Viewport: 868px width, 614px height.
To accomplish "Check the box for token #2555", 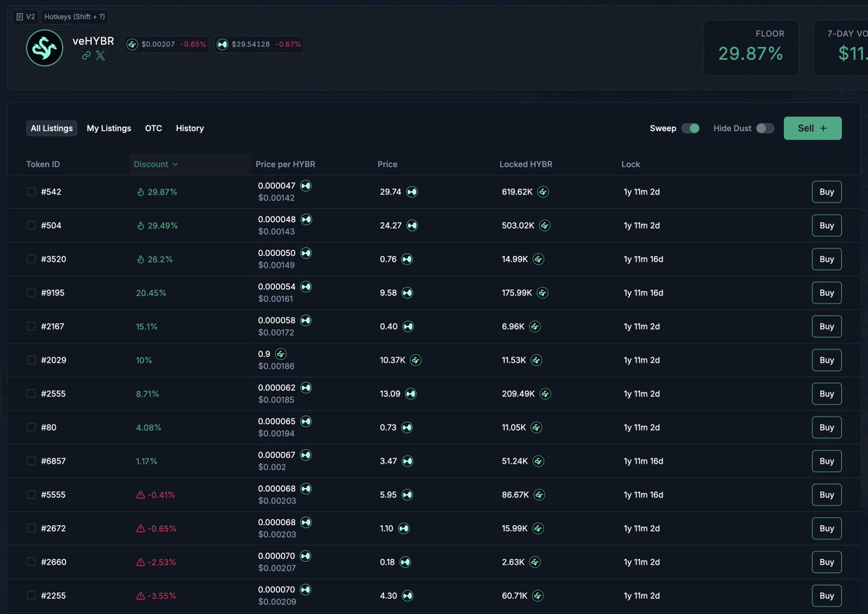I will point(31,393).
